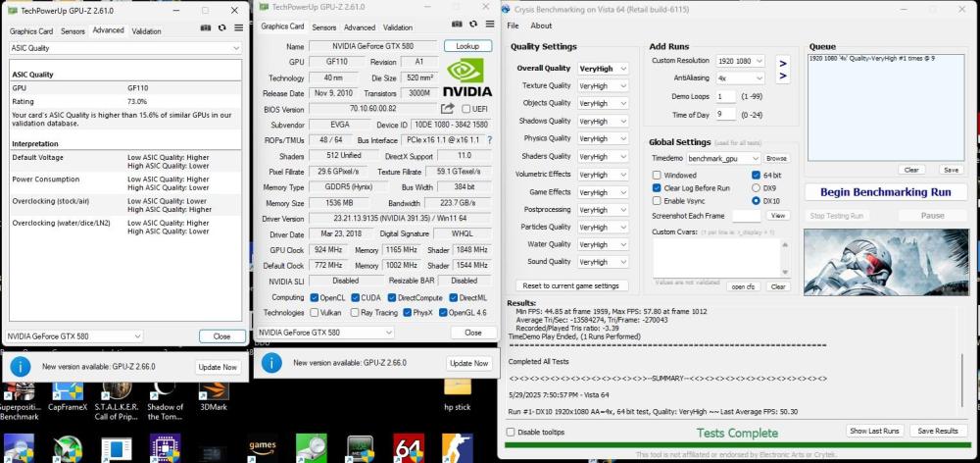Open hp stick folder on desktop
Viewport: 980px width, 463px height.
[458, 394]
